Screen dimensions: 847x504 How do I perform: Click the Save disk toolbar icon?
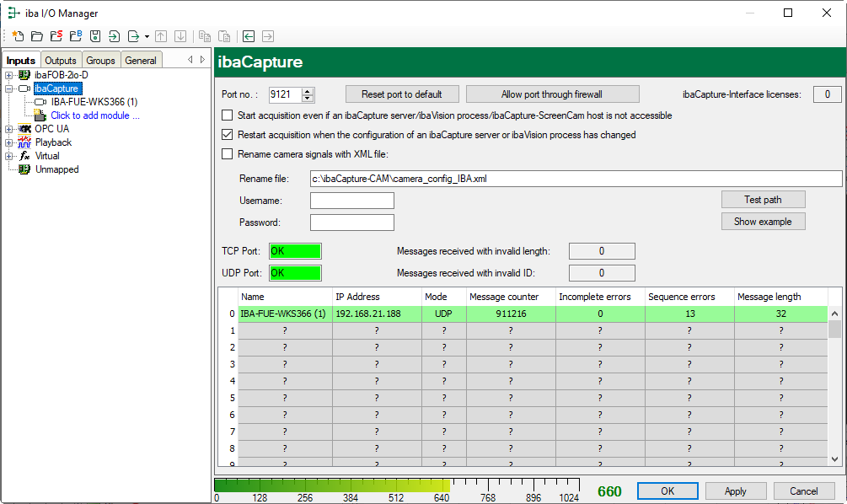point(95,36)
